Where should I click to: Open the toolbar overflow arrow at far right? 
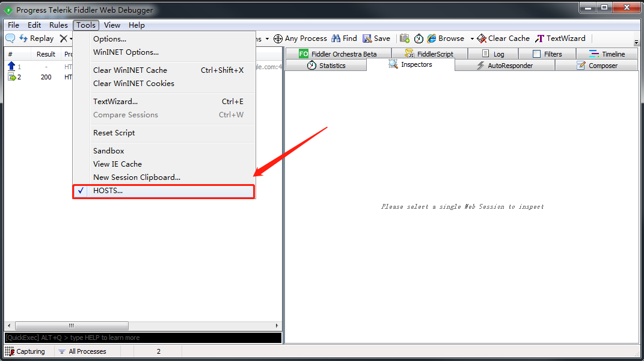click(636, 42)
